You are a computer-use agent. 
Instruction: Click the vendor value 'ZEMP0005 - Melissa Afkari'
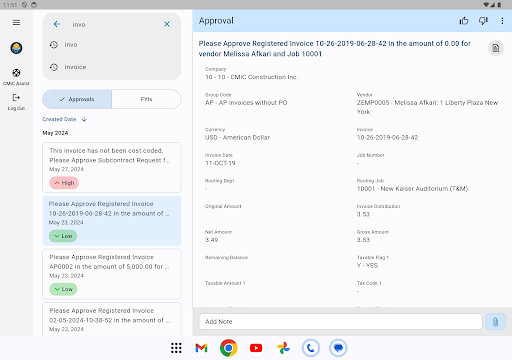pyautogui.click(x=427, y=107)
